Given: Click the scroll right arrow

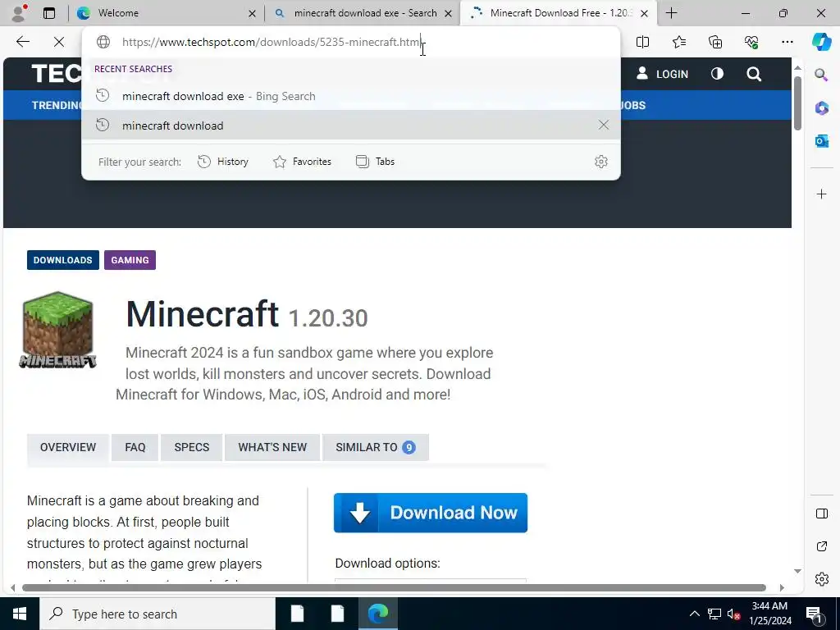Looking at the screenshot, I should click(x=782, y=587).
